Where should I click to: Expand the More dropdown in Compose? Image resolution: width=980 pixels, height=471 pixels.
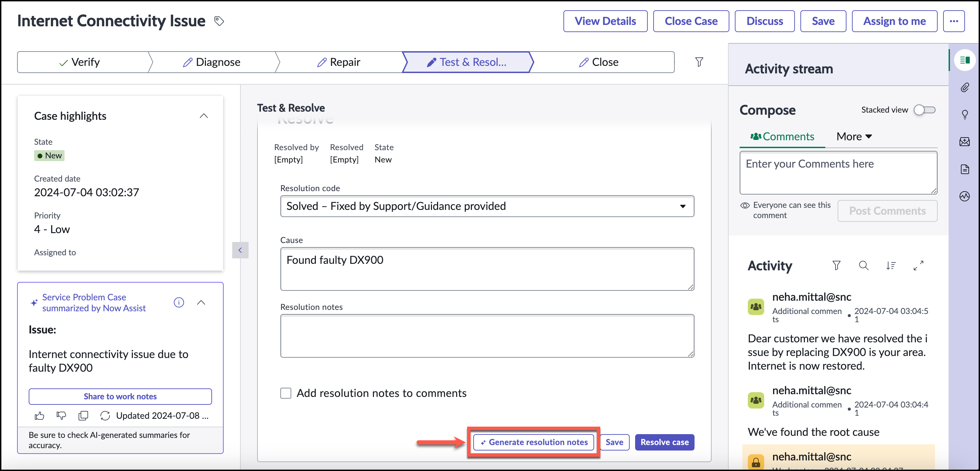pyautogui.click(x=854, y=137)
